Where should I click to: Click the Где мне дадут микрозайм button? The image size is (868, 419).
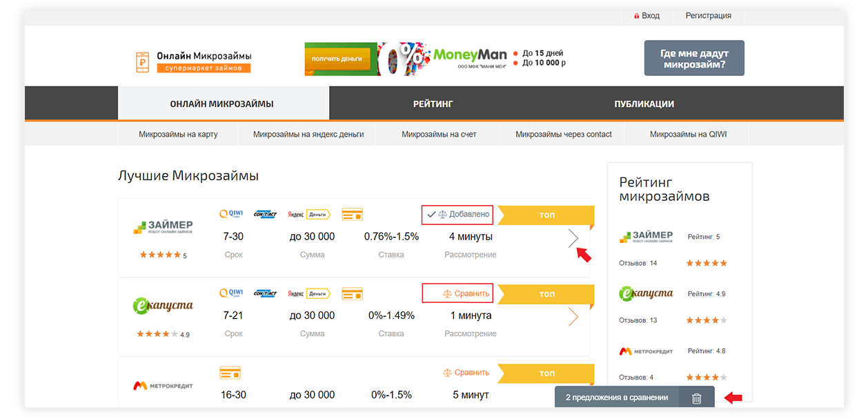coord(693,59)
